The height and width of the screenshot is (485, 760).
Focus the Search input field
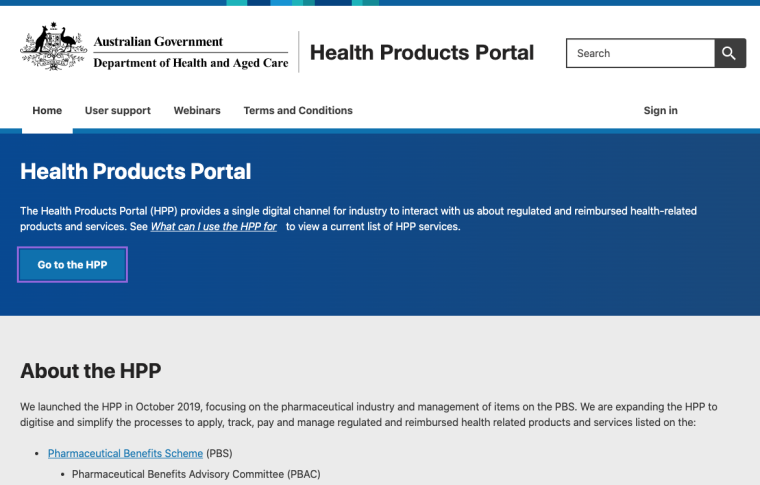(x=640, y=53)
